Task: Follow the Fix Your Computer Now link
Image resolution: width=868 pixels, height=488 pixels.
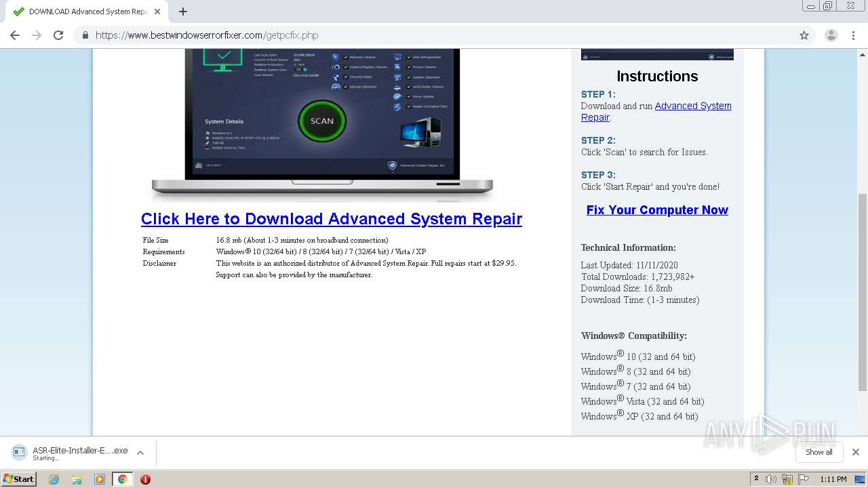Action: 657,210
